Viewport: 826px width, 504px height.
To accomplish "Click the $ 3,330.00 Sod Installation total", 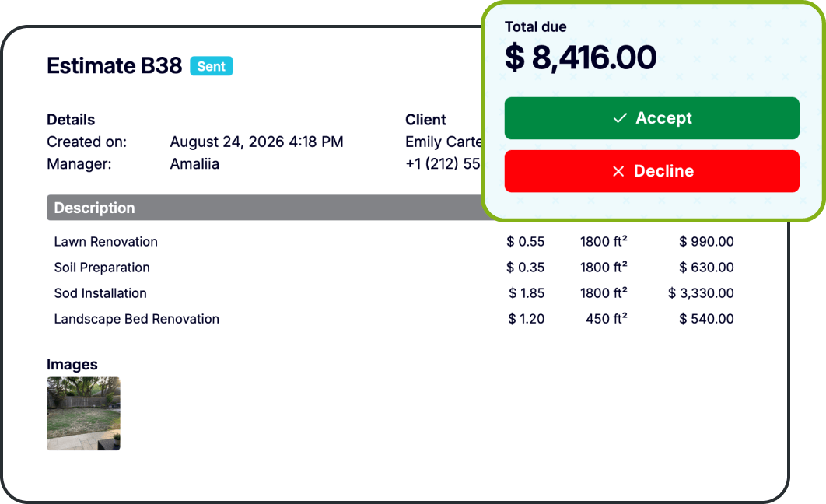I will tap(701, 293).
